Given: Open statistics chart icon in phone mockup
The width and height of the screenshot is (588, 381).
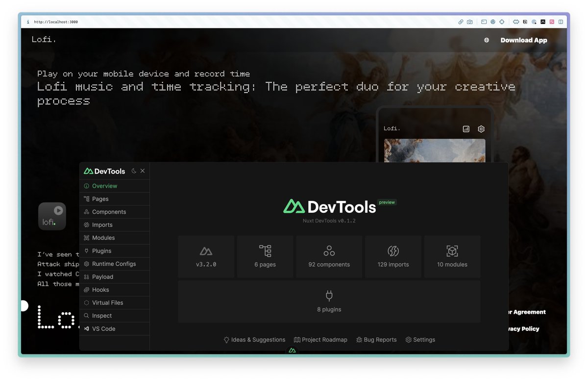Looking at the screenshot, I should (466, 129).
